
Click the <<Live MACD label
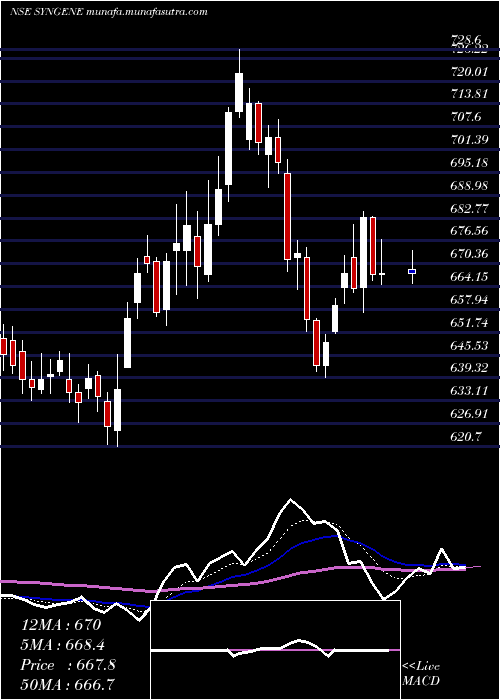pyautogui.click(x=421, y=673)
